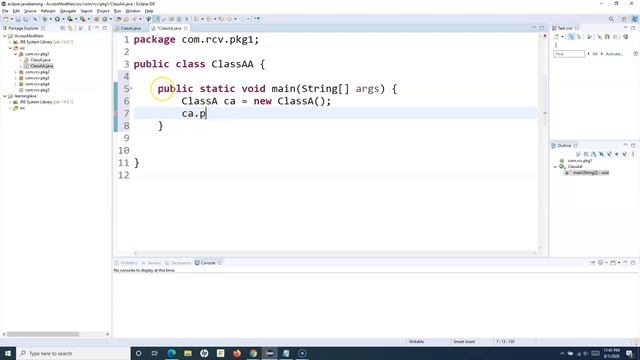
Task: Select ClassA.java in Package Explorer
Action: [x=40, y=60]
